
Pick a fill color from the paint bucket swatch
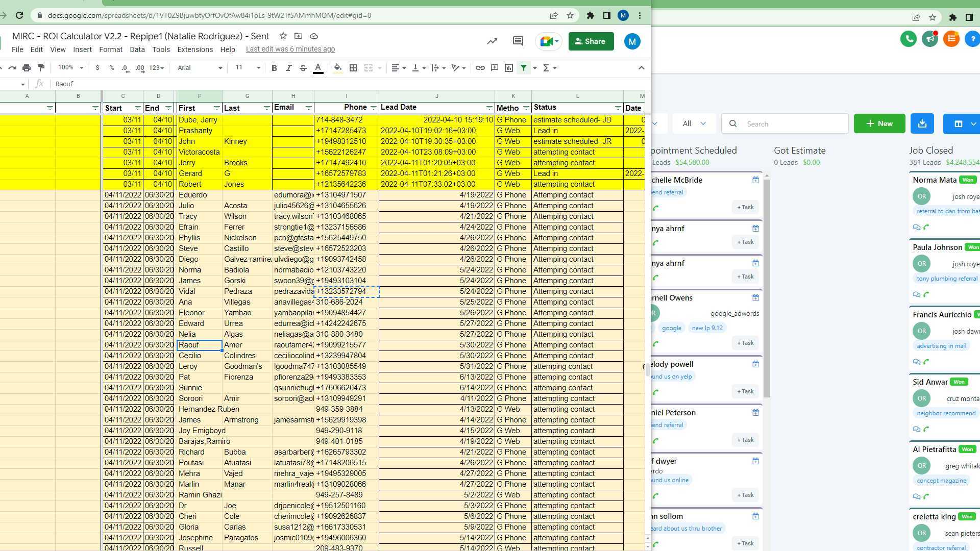337,67
